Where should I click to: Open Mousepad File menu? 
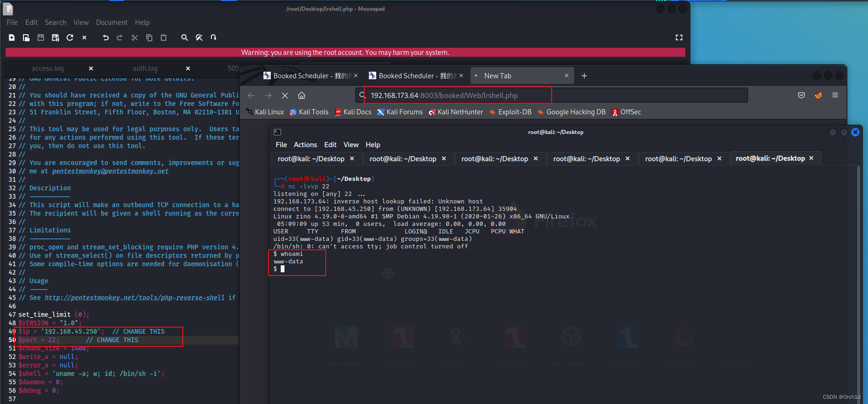12,22
